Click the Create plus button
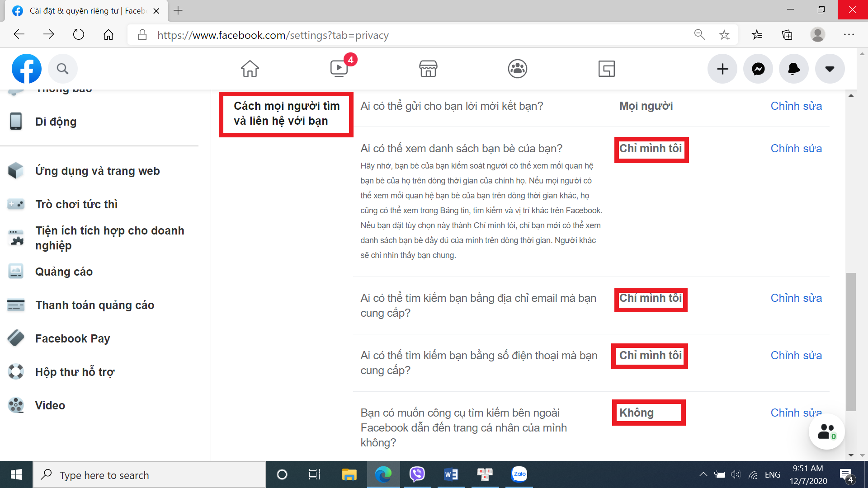Image resolution: width=868 pixels, height=488 pixels. pyautogui.click(x=722, y=69)
